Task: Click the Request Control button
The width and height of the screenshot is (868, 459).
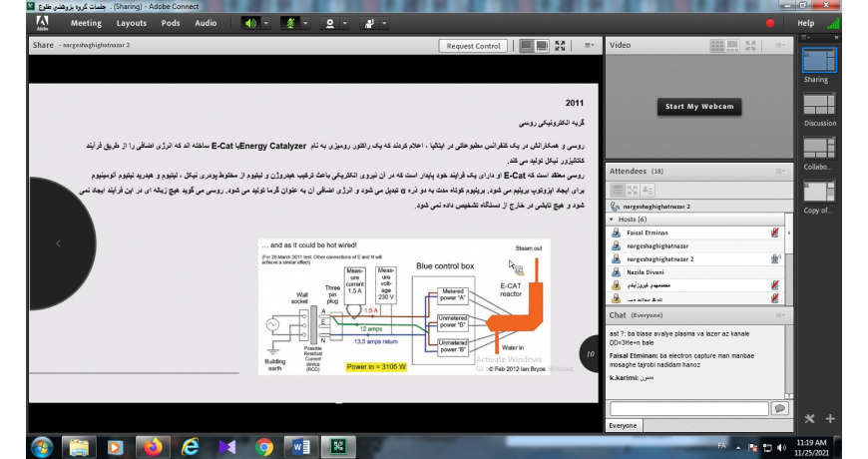Action: pos(473,46)
